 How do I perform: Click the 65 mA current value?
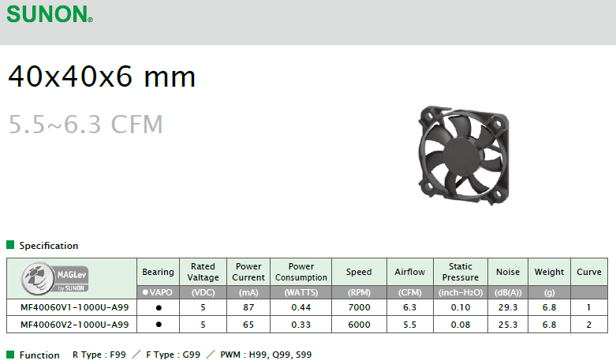(248, 325)
